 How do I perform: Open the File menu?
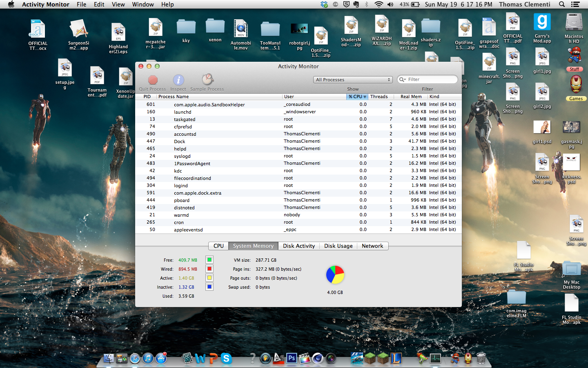[82, 4]
